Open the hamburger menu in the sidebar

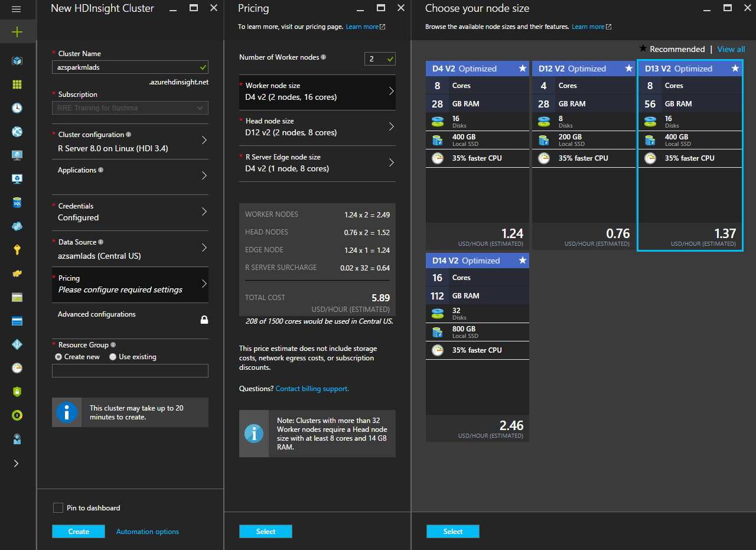tap(17, 9)
